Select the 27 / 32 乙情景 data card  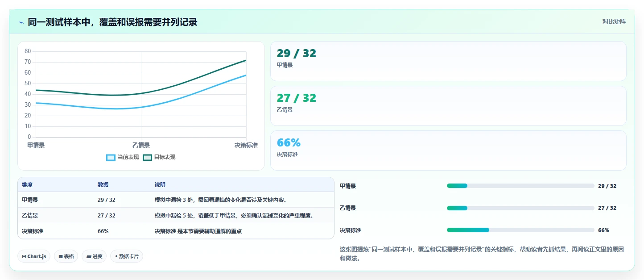pyautogui.click(x=448, y=106)
